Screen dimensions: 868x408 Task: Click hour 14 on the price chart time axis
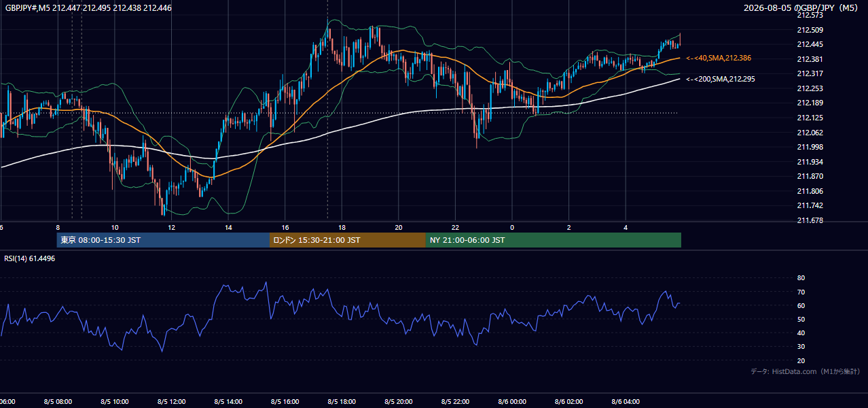coord(228,227)
